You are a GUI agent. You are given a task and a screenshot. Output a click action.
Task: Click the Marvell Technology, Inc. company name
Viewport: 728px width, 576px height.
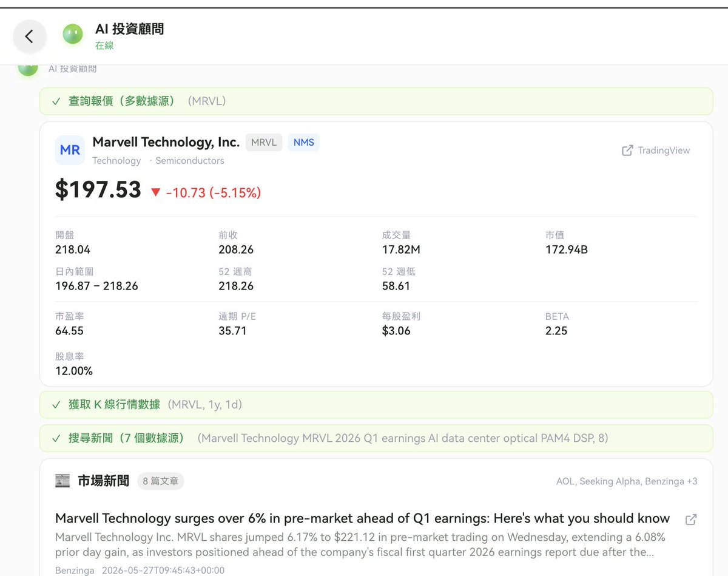(166, 142)
